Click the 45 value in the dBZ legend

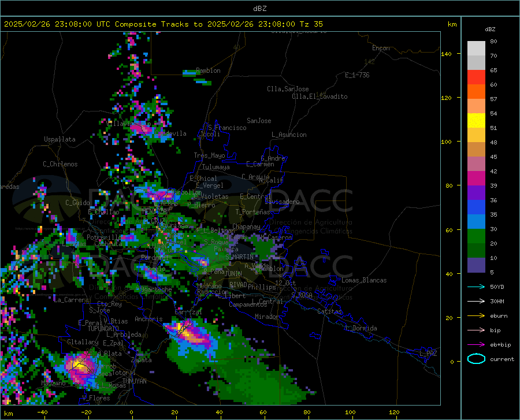click(493, 157)
